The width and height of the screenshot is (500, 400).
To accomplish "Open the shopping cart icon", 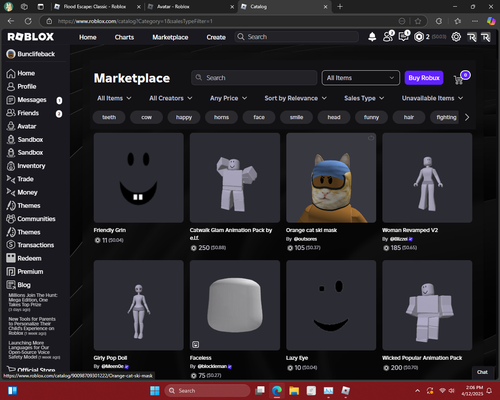I will coord(459,79).
